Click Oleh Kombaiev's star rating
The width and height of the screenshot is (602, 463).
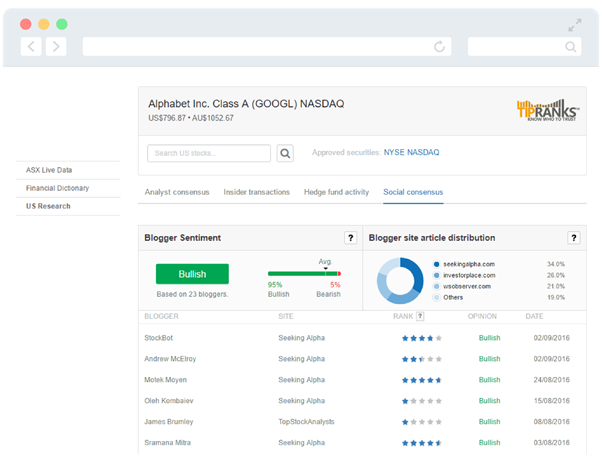point(422,401)
